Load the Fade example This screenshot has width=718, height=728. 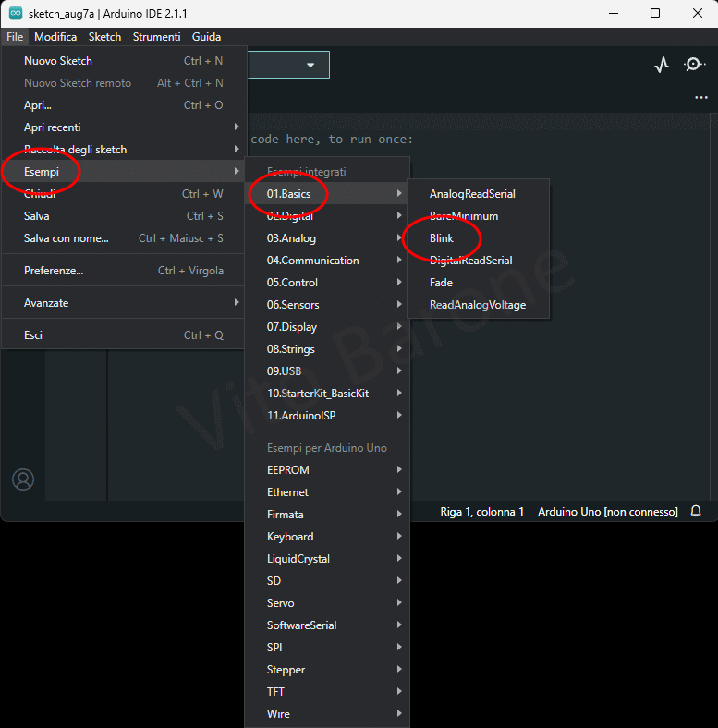479,283
